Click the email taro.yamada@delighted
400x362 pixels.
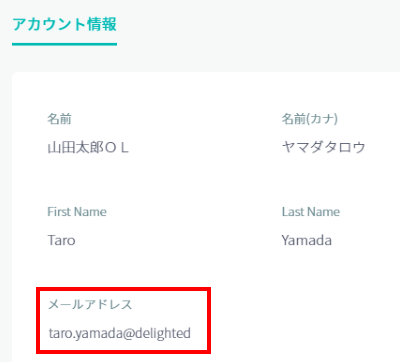click(x=120, y=333)
